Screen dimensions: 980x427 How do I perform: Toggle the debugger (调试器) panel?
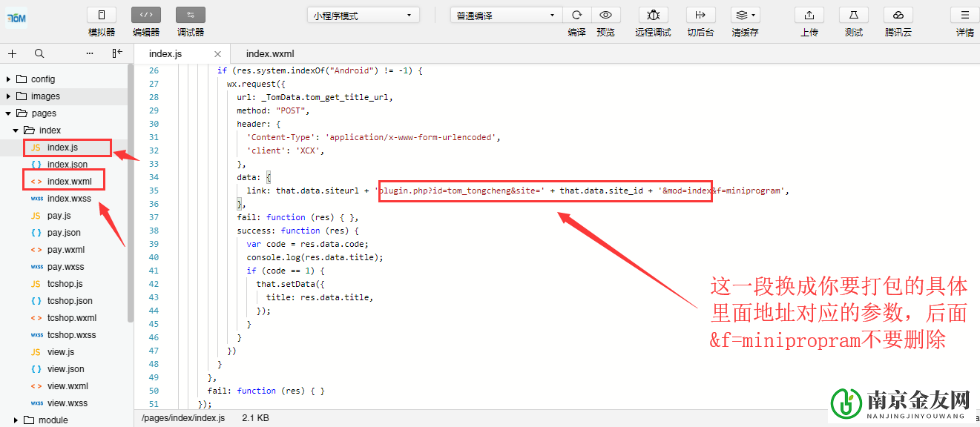191,16
